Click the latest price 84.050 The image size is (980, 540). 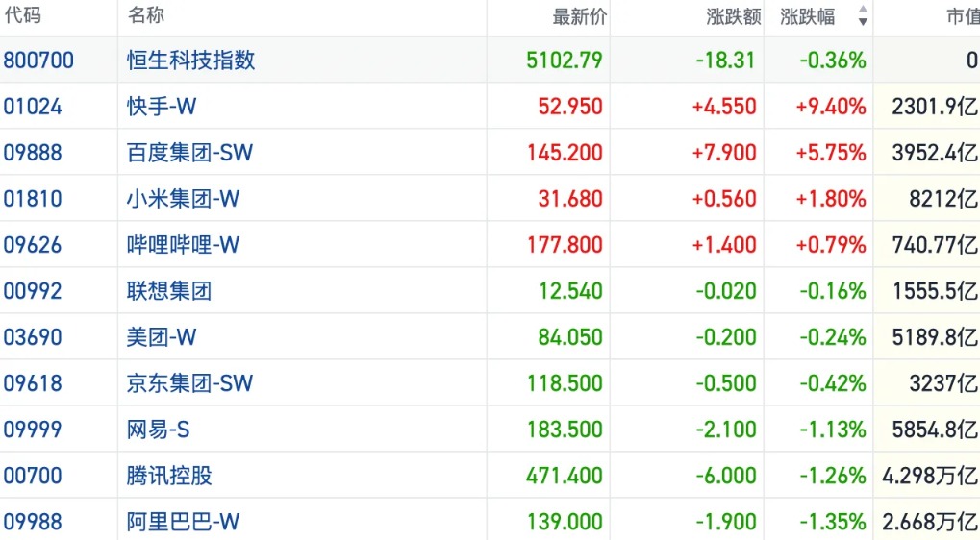[570, 337]
